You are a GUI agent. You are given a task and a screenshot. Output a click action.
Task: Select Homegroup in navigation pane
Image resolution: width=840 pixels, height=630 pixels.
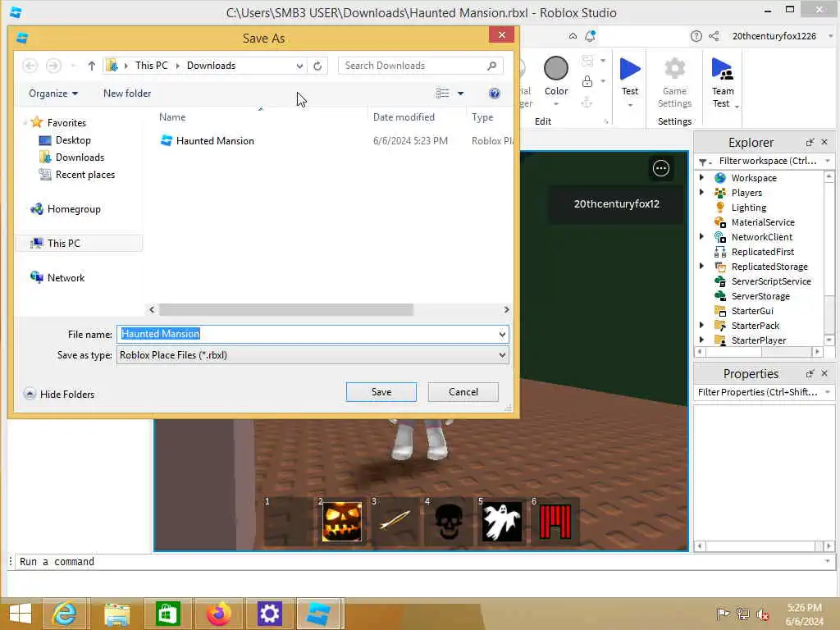click(x=66, y=209)
